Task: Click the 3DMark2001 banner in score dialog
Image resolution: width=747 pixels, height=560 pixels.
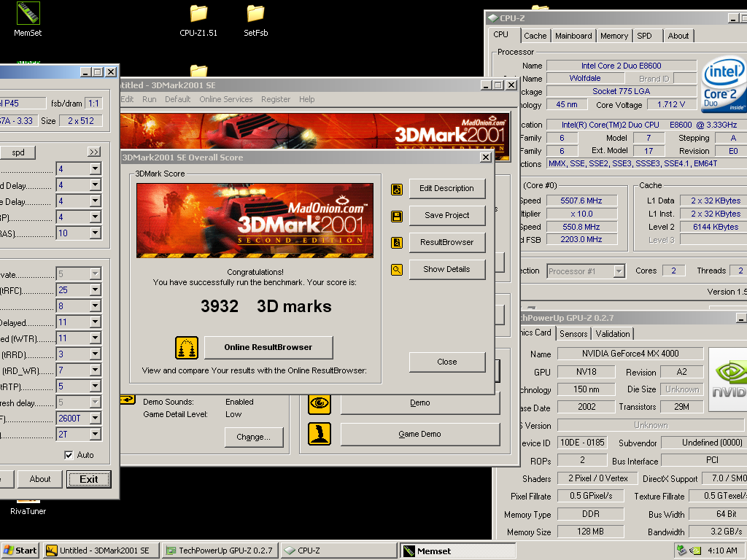Action: click(x=255, y=220)
